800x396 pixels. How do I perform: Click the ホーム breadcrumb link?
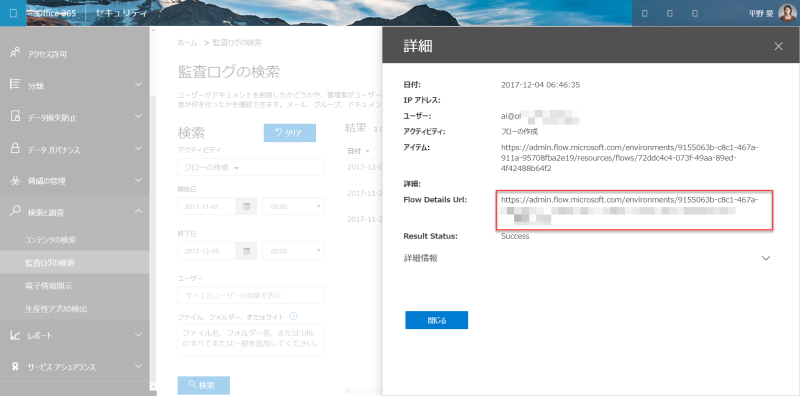click(x=187, y=43)
